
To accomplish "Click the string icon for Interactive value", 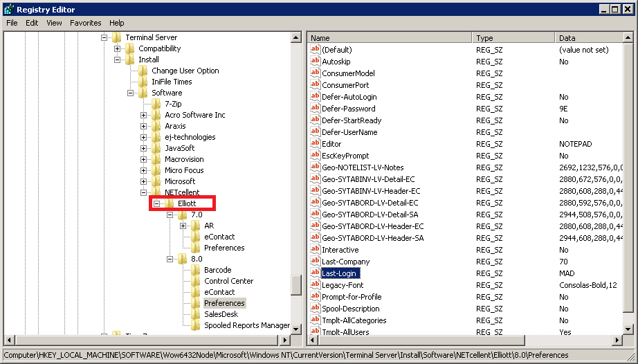I will point(315,250).
